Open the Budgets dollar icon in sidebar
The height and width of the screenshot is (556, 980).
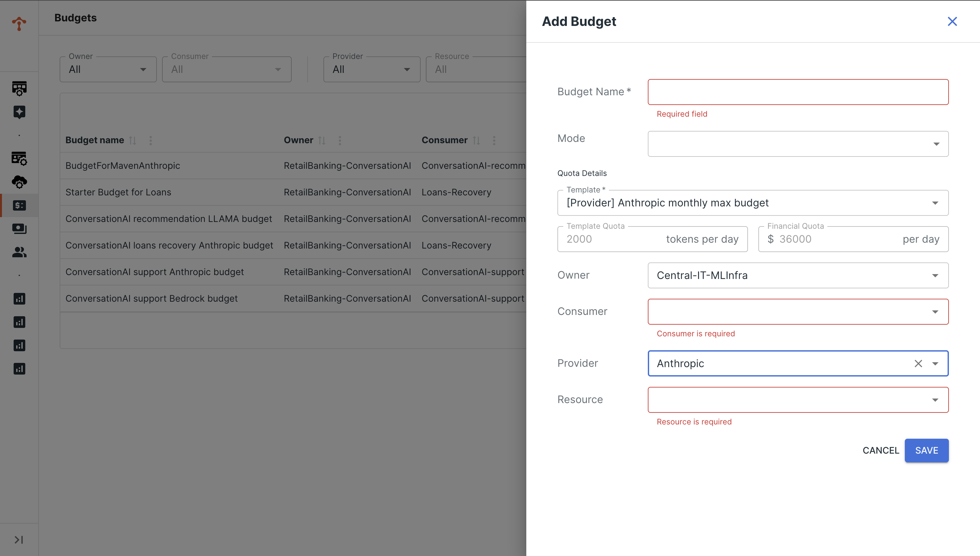19,205
